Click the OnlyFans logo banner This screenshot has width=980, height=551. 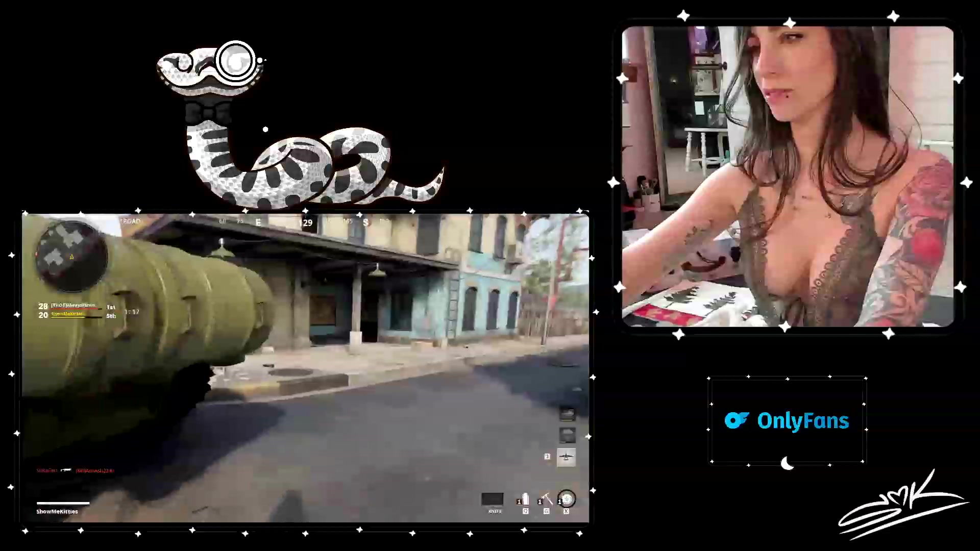[787, 420]
